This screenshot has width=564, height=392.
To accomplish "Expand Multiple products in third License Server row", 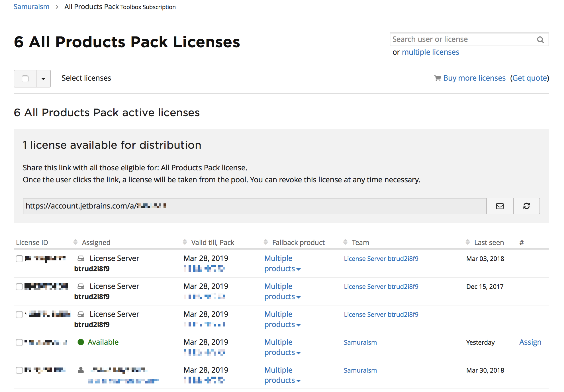I will [x=282, y=319].
